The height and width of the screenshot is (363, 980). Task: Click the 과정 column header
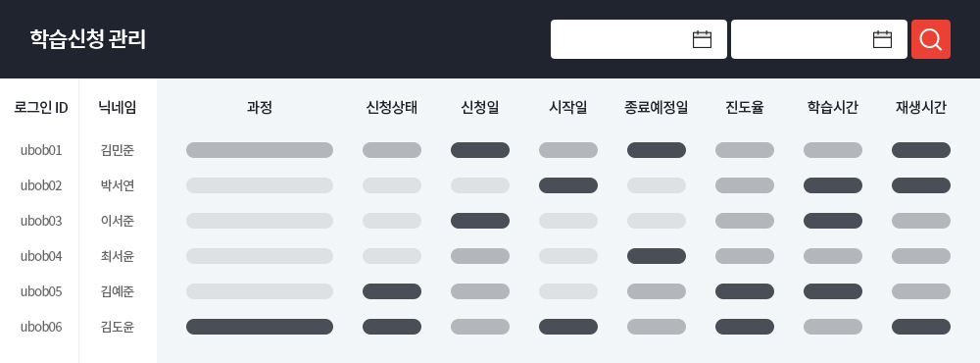[260, 108]
